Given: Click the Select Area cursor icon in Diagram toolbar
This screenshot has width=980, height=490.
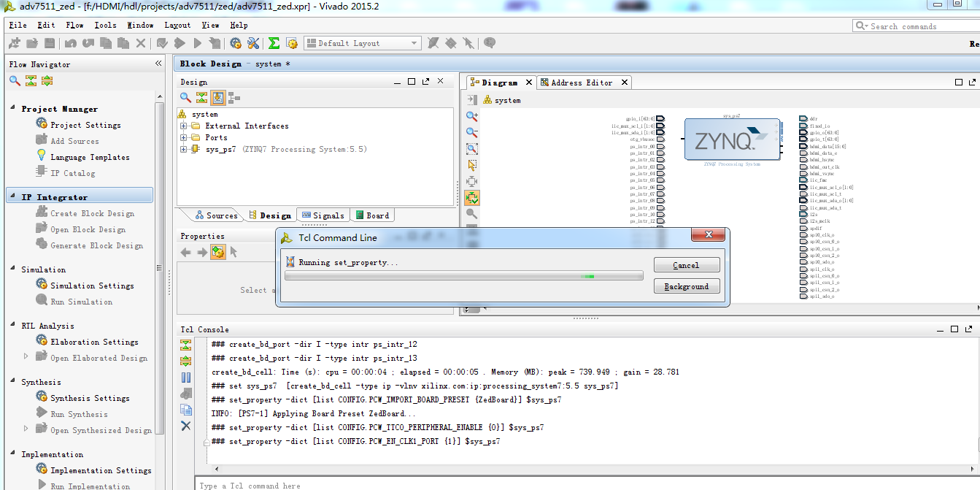Looking at the screenshot, I should (x=472, y=165).
